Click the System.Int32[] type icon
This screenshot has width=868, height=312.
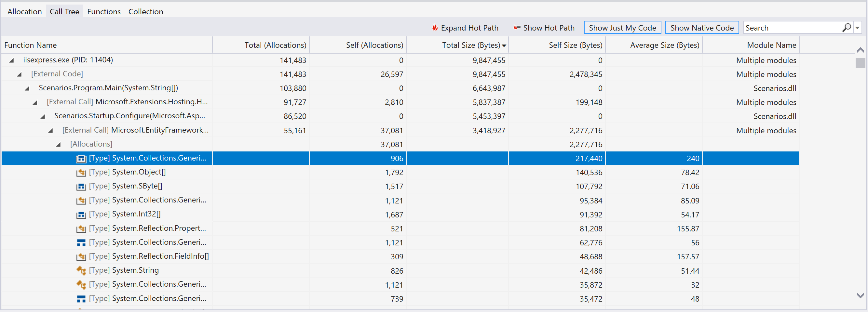[81, 215]
